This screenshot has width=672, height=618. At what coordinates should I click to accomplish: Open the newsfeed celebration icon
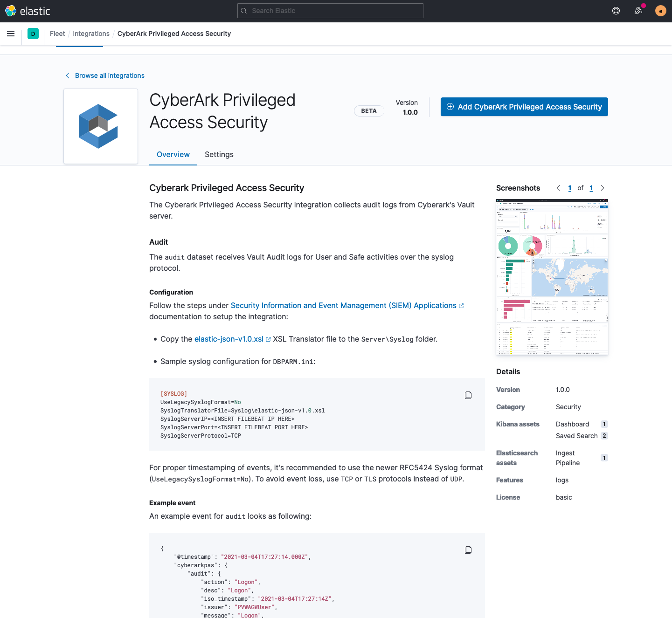point(638,11)
